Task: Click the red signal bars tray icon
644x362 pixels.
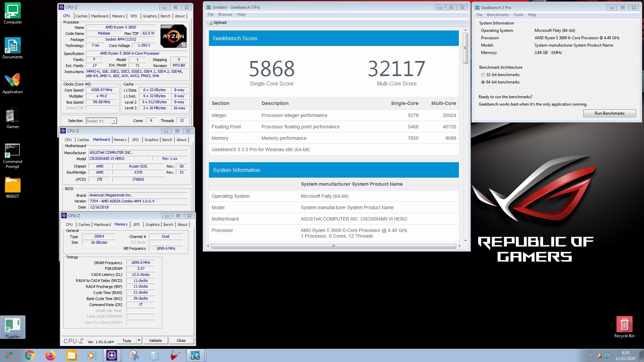Action: (599, 356)
